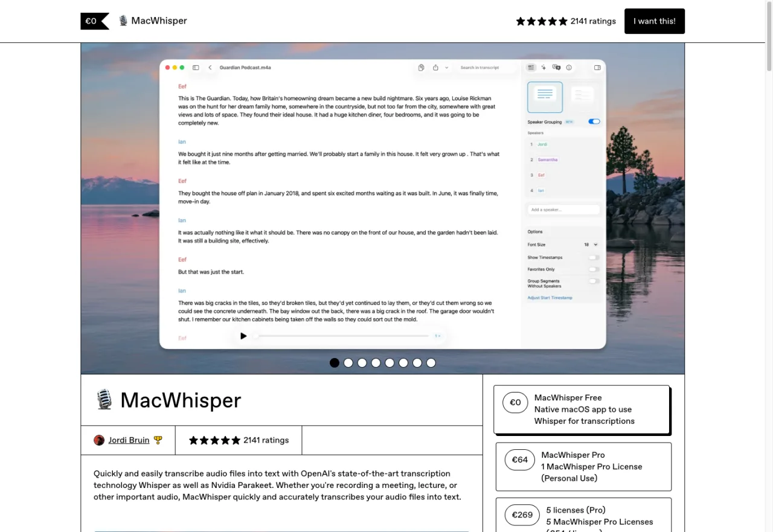Click info circle icon in preview toolbar
The image size is (773, 532).
point(569,68)
